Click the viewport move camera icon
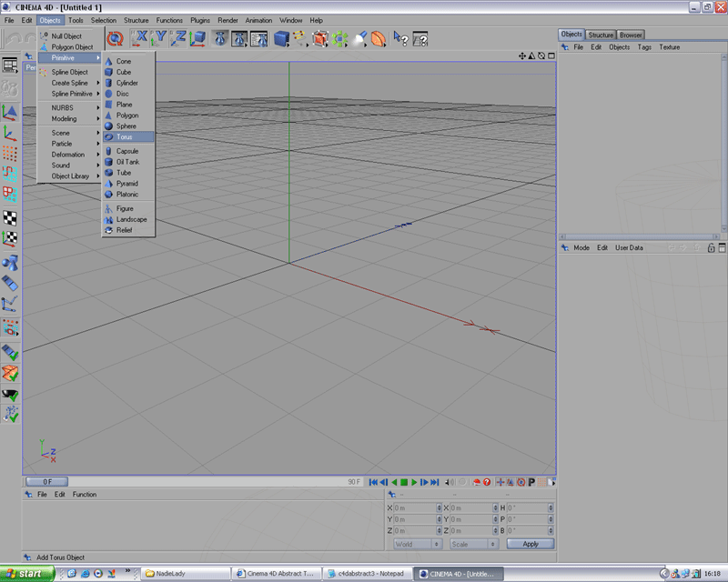The image size is (728, 582). tap(521, 56)
